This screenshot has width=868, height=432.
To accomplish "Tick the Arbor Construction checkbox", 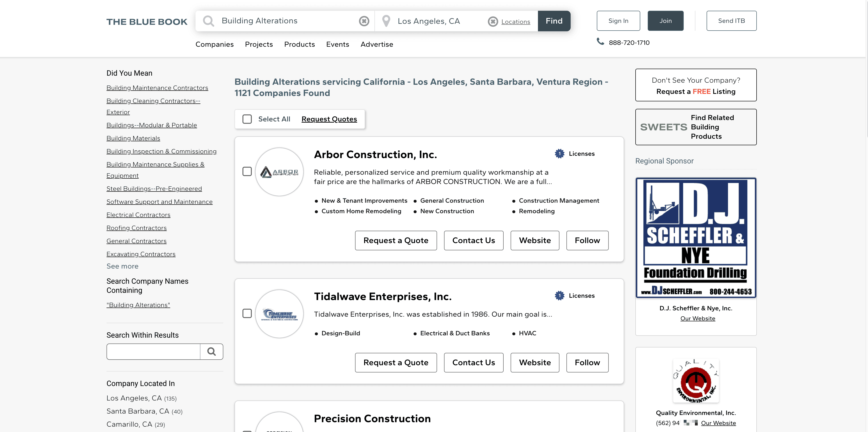I will tap(247, 172).
